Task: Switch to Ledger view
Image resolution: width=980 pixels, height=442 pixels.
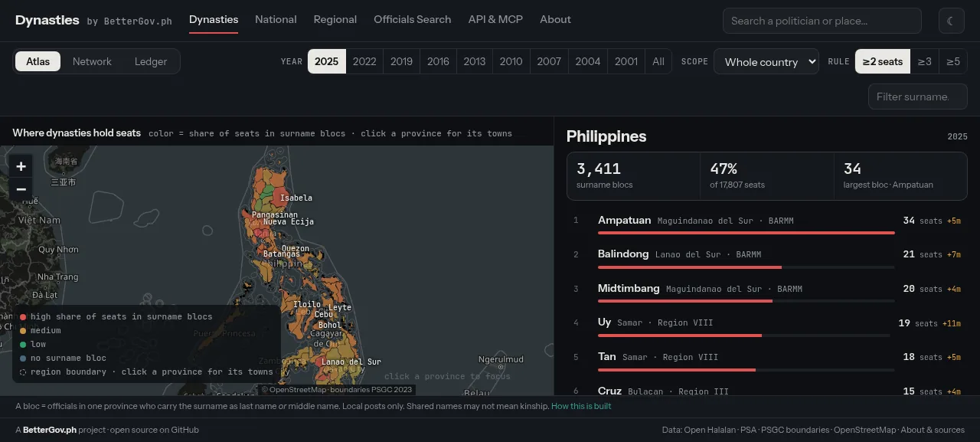Action: [x=151, y=61]
